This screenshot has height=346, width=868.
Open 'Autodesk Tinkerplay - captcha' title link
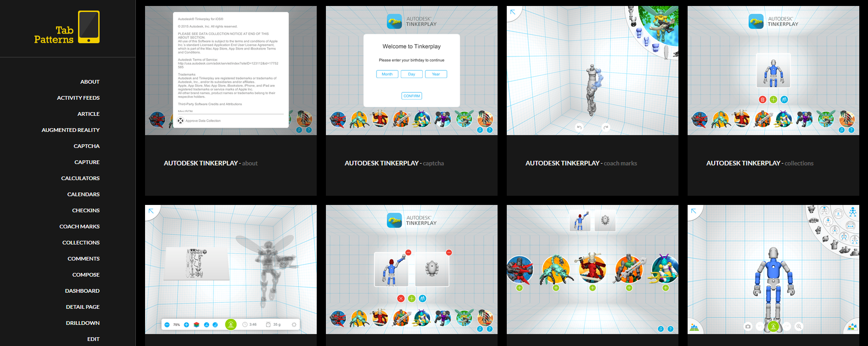[394, 163]
